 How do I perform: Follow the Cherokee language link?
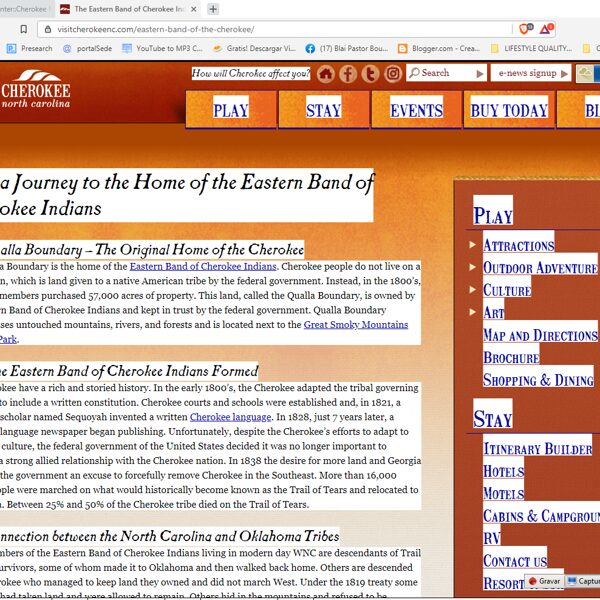click(x=230, y=416)
